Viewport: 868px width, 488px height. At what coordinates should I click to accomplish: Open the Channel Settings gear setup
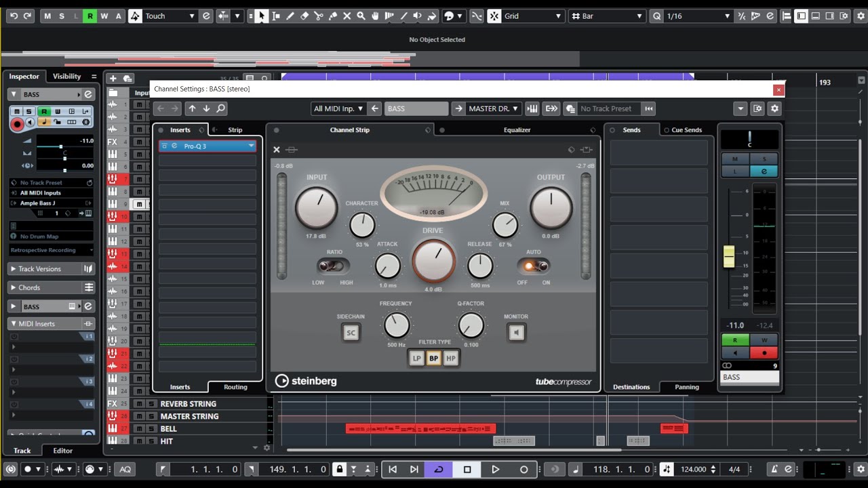pyautogui.click(x=775, y=108)
